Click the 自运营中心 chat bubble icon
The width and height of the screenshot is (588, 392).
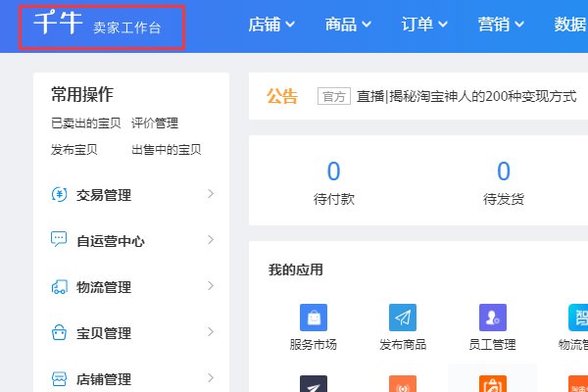[59, 239]
